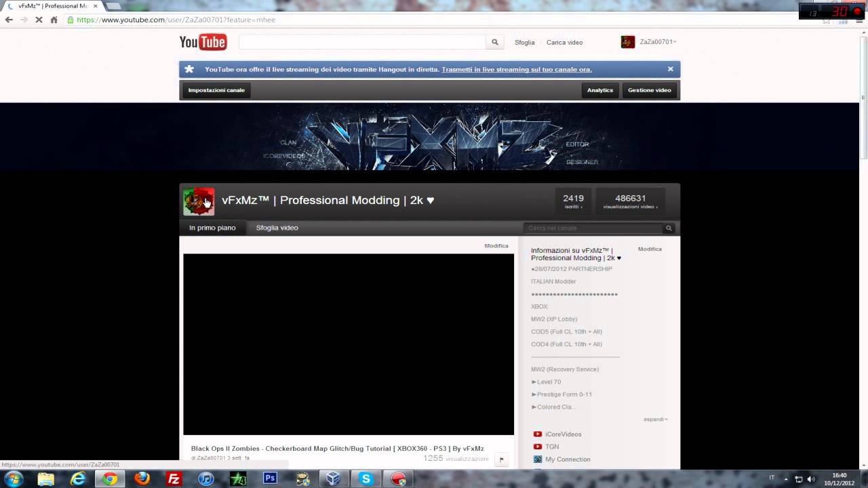The width and height of the screenshot is (868, 488).
Task: Switch to the In primo piano tab
Action: pos(212,228)
